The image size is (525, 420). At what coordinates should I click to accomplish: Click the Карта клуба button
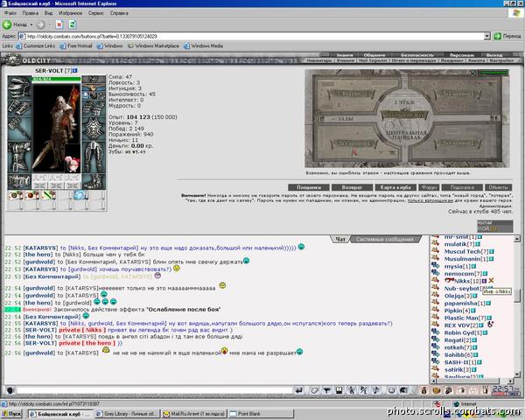[x=395, y=187]
